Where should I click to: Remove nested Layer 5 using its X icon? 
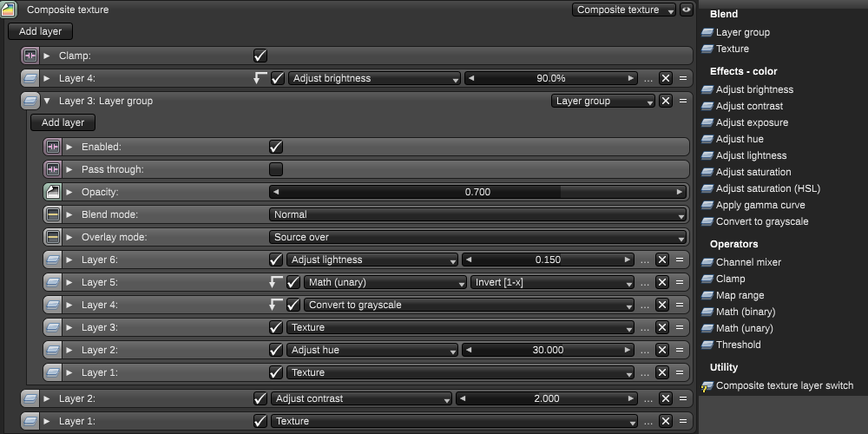pyautogui.click(x=661, y=282)
